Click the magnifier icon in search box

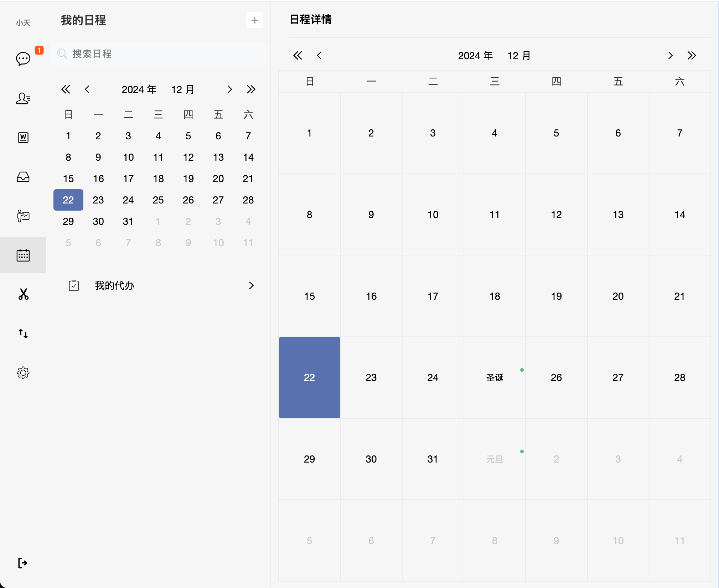pos(62,54)
